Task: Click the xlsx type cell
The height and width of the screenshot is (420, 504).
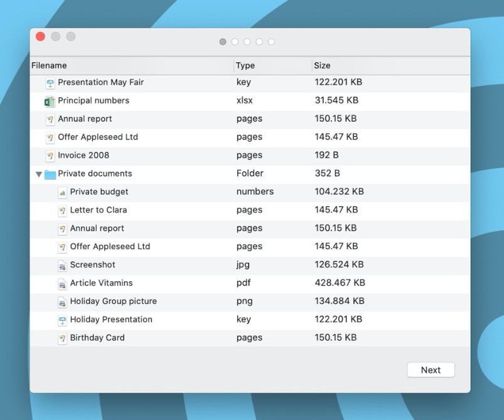Action: (x=245, y=100)
